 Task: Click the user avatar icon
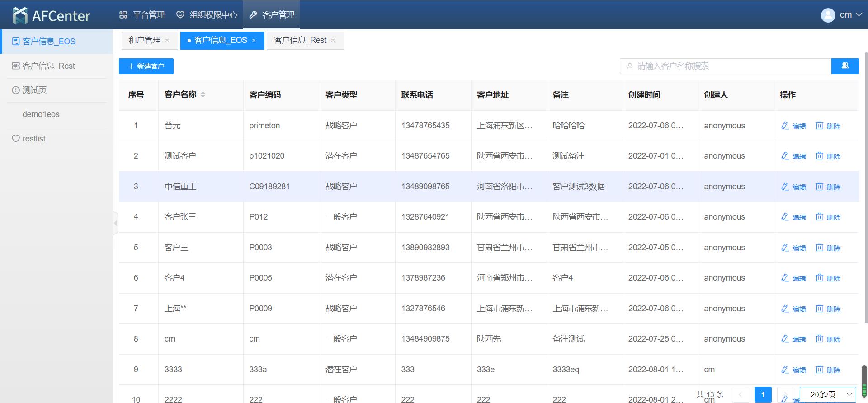pyautogui.click(x=828, y=15)
